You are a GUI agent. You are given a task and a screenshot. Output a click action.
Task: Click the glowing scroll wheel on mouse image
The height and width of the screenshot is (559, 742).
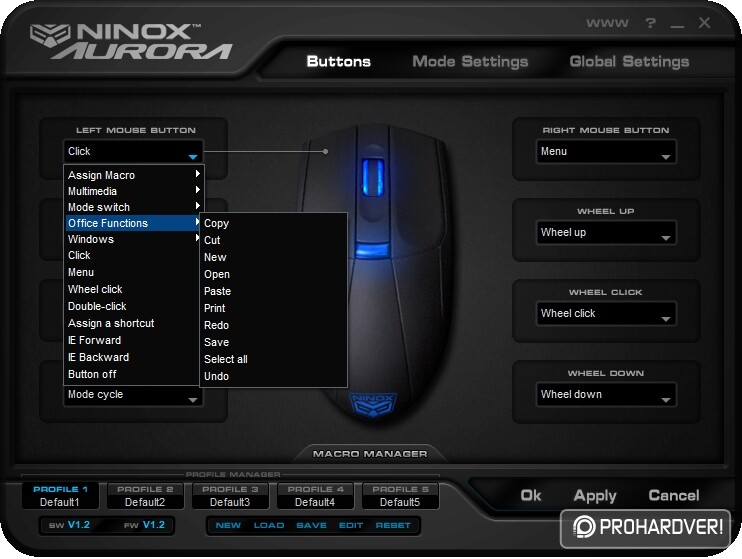[x=373, y=177]
